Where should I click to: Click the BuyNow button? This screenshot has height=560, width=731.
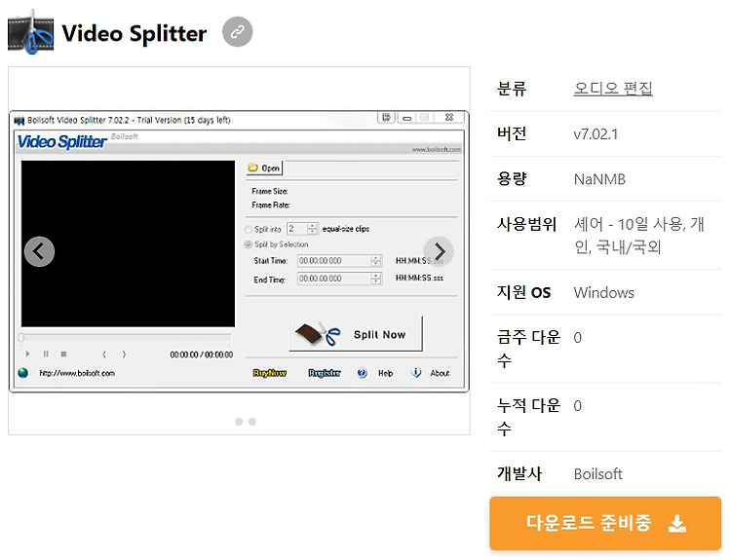[270, 373]
